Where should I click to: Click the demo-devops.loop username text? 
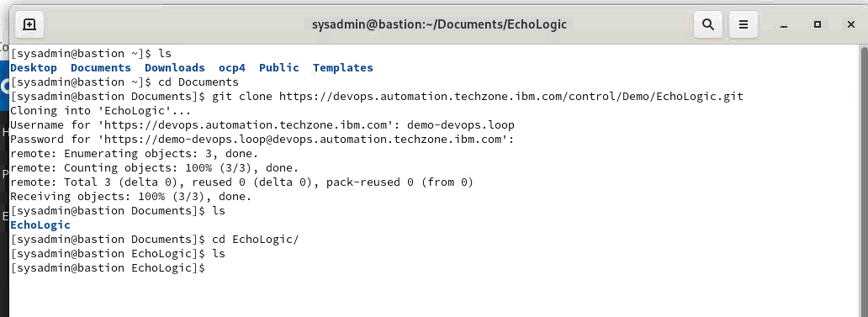pos(461,125)
